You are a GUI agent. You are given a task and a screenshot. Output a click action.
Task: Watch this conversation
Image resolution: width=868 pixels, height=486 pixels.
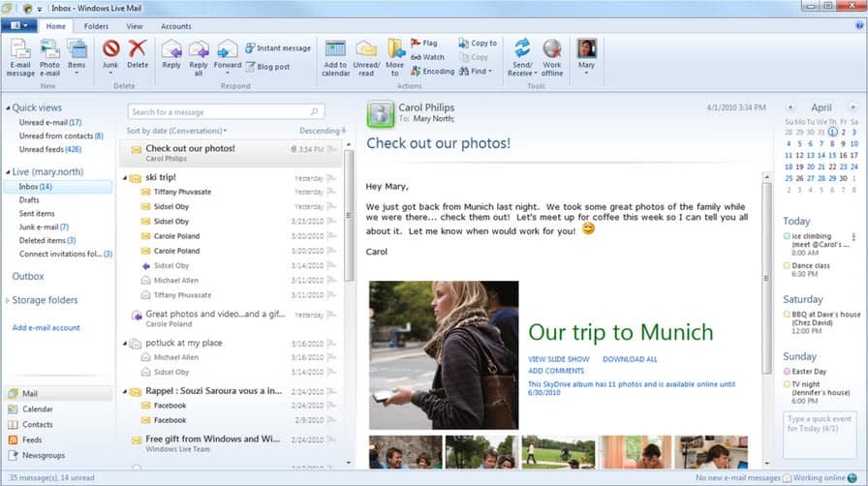[x=427, y=57]
